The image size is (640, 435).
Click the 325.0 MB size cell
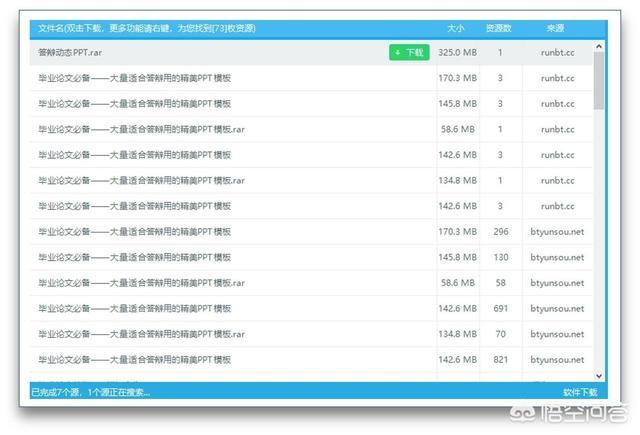(x=458, y=53)
